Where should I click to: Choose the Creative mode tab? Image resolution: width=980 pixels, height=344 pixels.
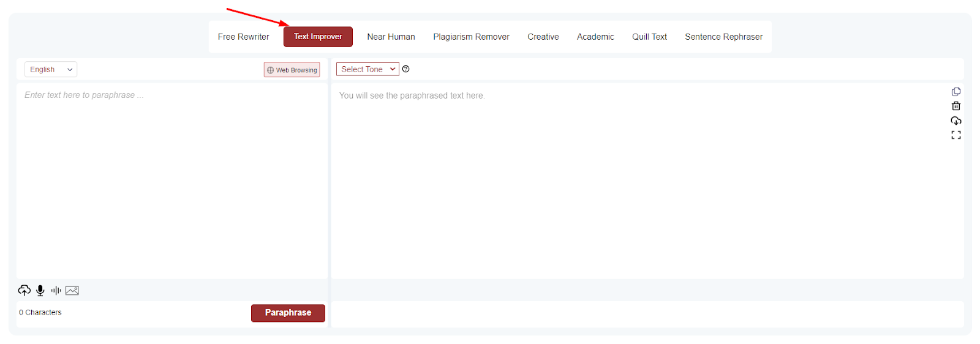coord(543,37)
